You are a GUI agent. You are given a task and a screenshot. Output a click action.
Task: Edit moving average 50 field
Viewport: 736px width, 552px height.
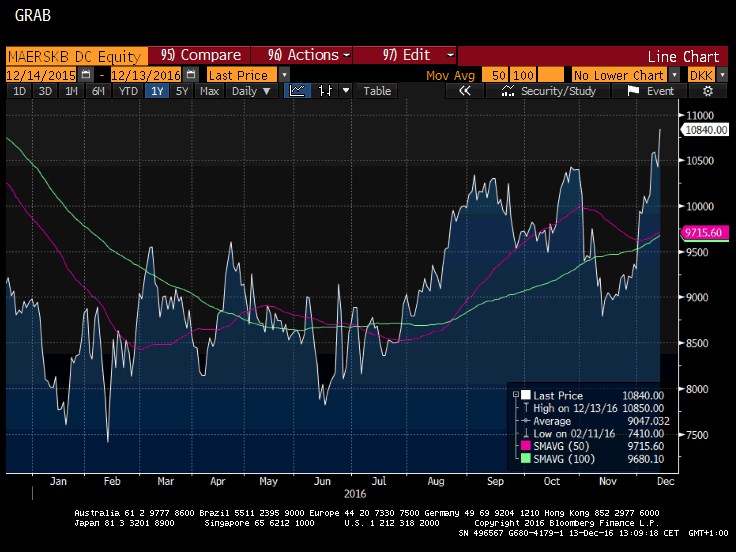click(x=495, y=75)
